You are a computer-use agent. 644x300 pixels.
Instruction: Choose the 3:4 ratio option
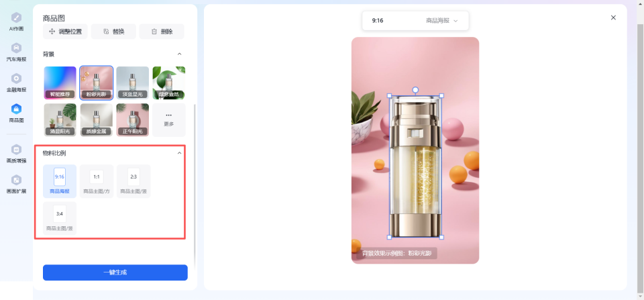tap(60, 218)
